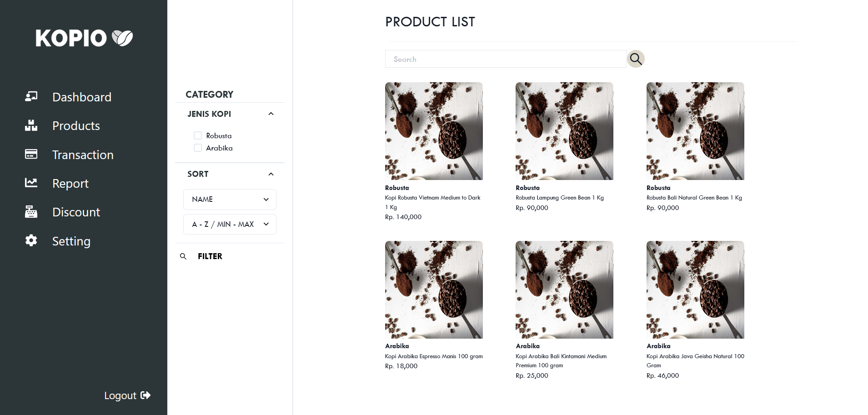Click the Logout arrow icon

click(146, 395)
